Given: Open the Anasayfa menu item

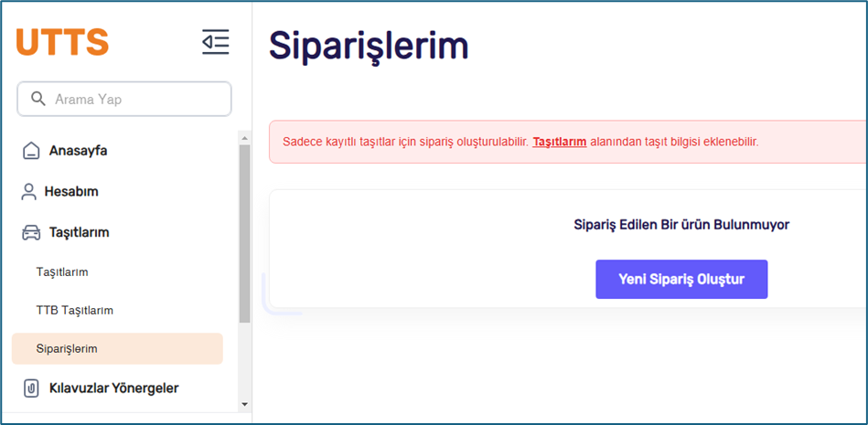Looking at the screenshot, I should 78,151.
